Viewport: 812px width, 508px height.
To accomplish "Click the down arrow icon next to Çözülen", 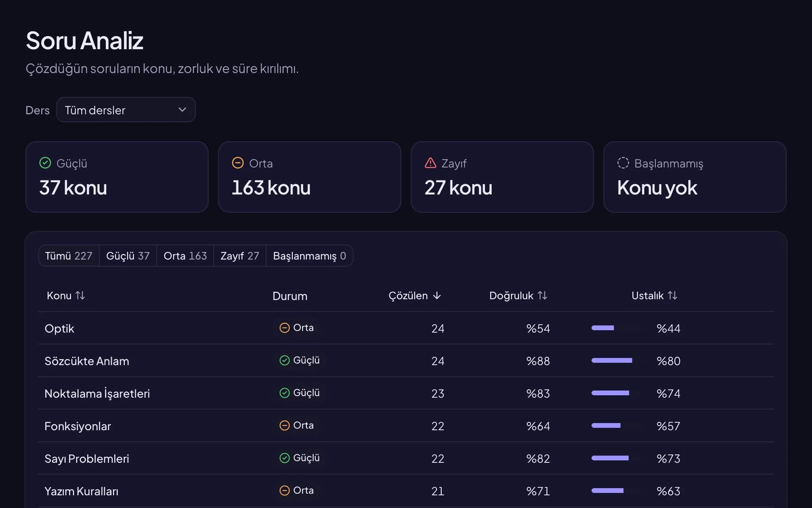I will pyautogui.click(x=437, y=295).
